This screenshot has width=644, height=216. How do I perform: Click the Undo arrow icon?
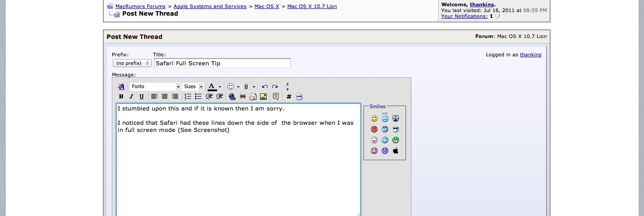(x=264, y=87)
